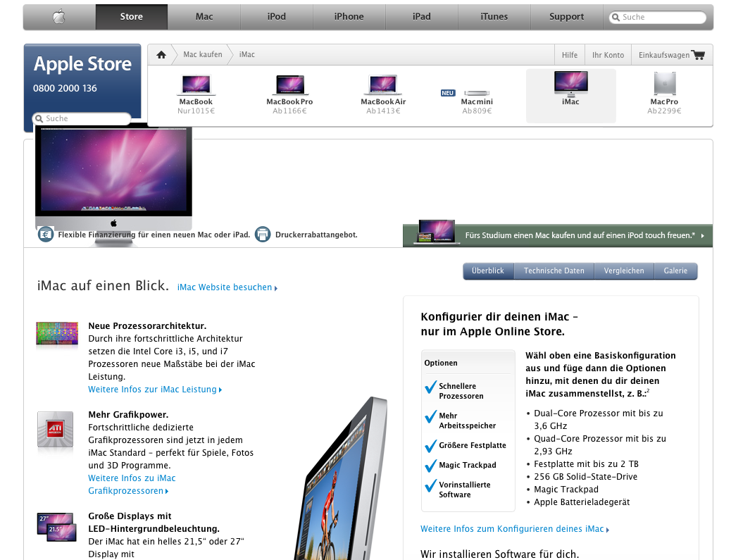Click the iMac breadcrumb
Image resolution: width=731 pixels, height=560 pixels.
click(x=247, y=54)
